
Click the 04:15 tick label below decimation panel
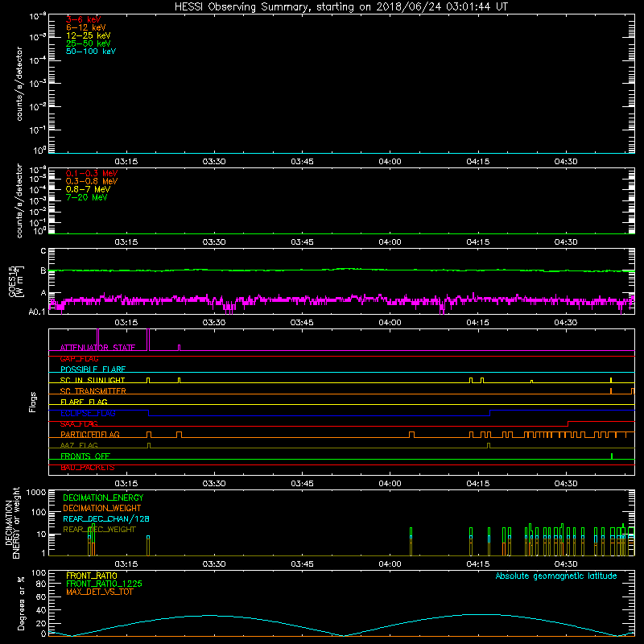(x=477, y=564)
